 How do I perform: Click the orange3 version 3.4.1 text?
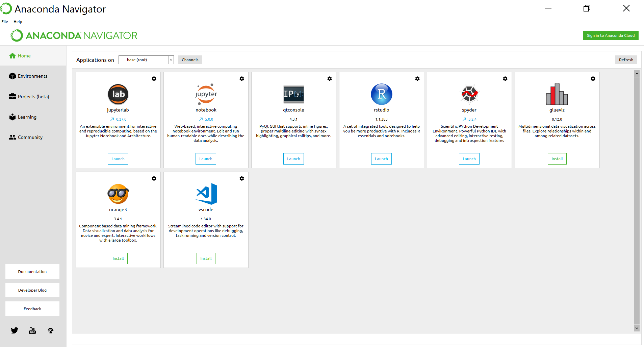click(x=118, y=219)
